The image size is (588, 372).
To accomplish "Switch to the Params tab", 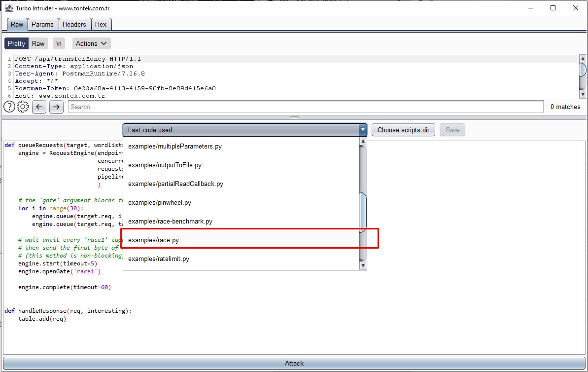I will click(x=43, y=24).
